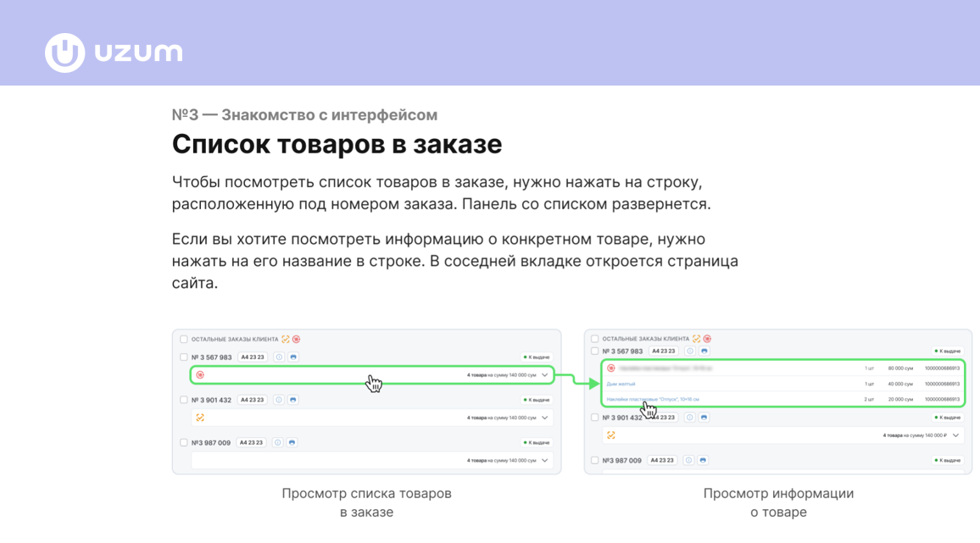Click 18+ icon beside blurred product, right screenshot
This screenshot has height=543, width=980.
coord(611,368)
